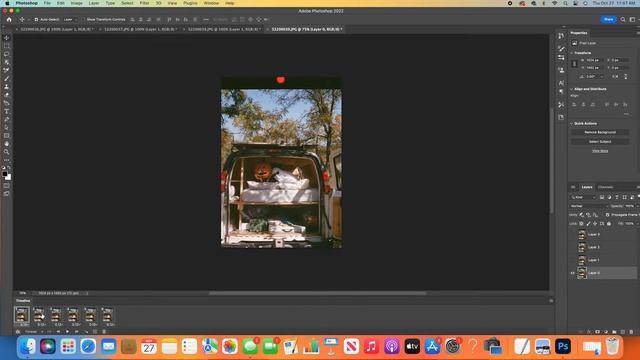Open the Filter menu
Screen dimensions: 640x360
click(144, 3)
